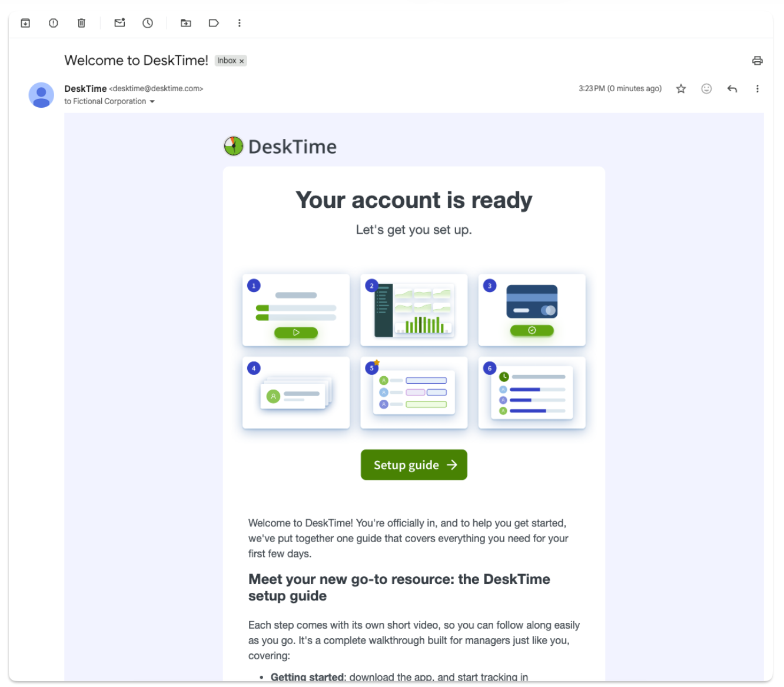Open step 4 user cards thumbnail

pos(296,393)
